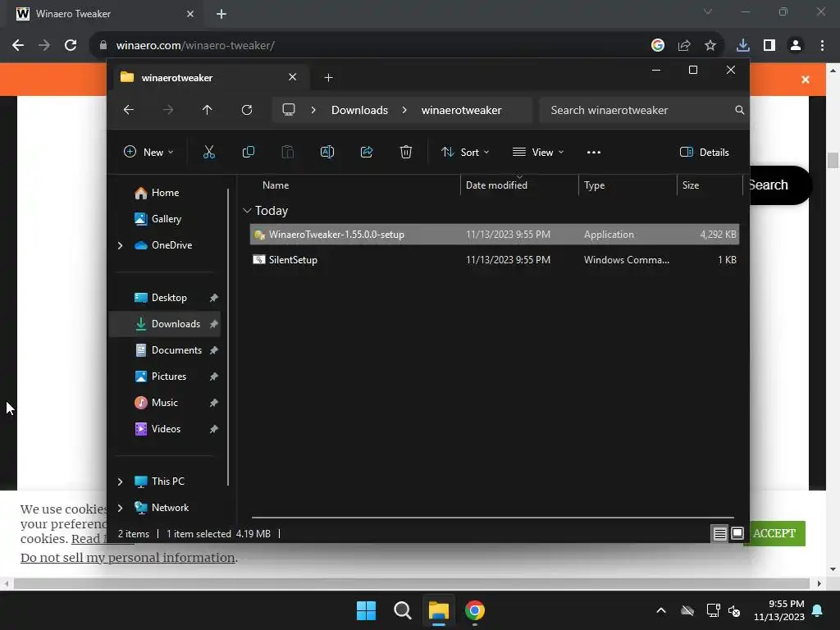
Task: Add a new File Explorer tab
Action: 328,78
